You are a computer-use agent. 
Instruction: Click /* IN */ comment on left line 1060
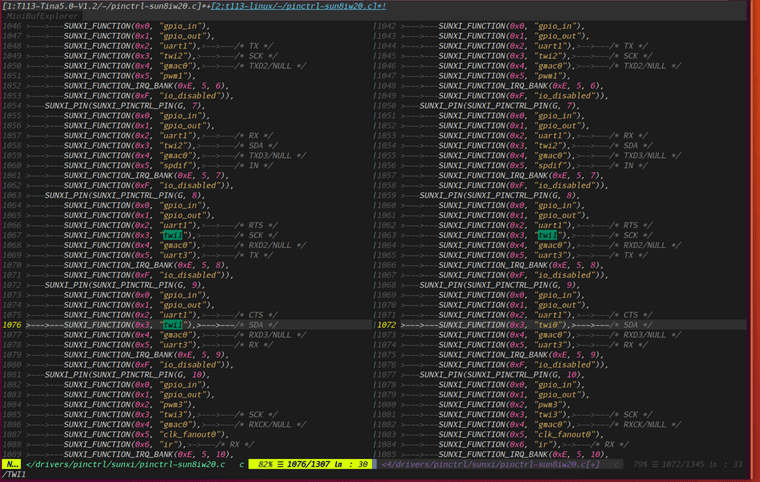pos(253,165)
